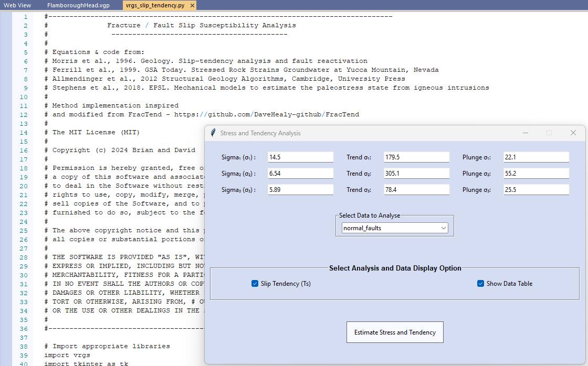
Task: Click line number 38 in the editor gutter
Action: tap(24, 347)
